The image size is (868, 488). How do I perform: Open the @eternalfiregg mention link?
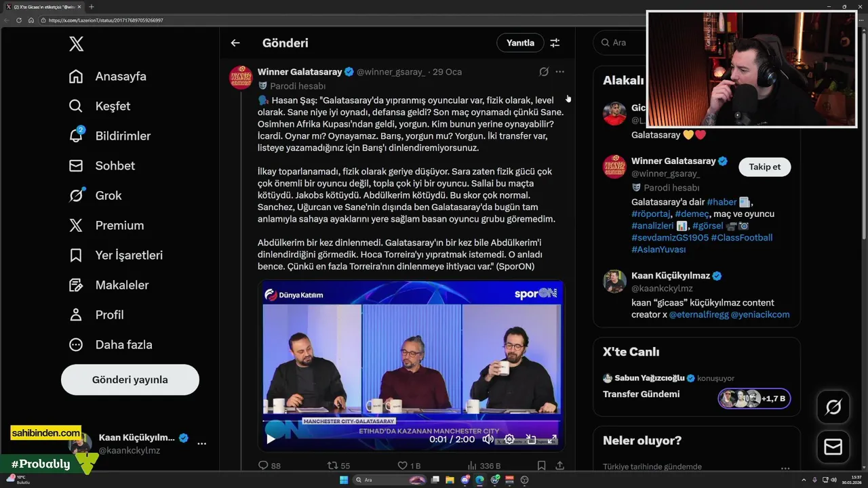tap(701, 314)
